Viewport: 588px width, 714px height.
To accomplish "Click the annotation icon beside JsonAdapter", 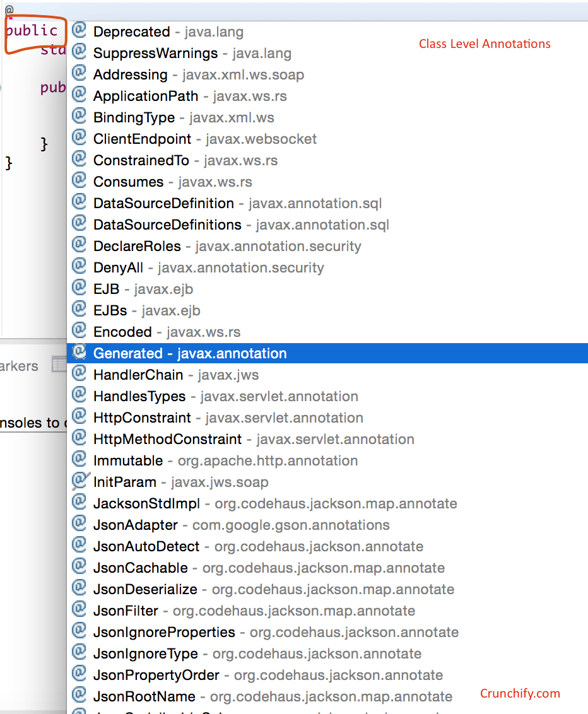I will pos(79,524).
